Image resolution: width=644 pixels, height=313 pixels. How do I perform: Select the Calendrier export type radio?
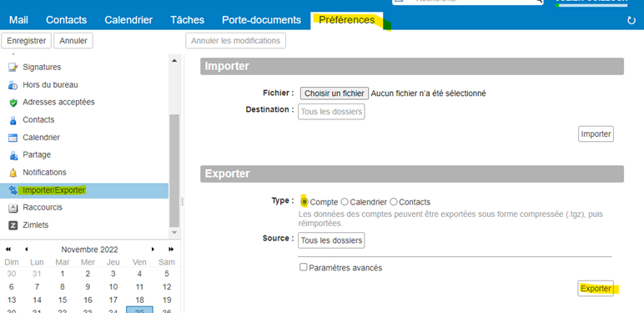coord(345,202)
